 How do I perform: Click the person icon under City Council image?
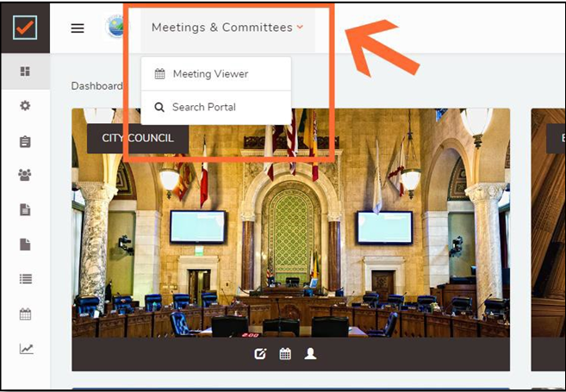click(310, 354)
